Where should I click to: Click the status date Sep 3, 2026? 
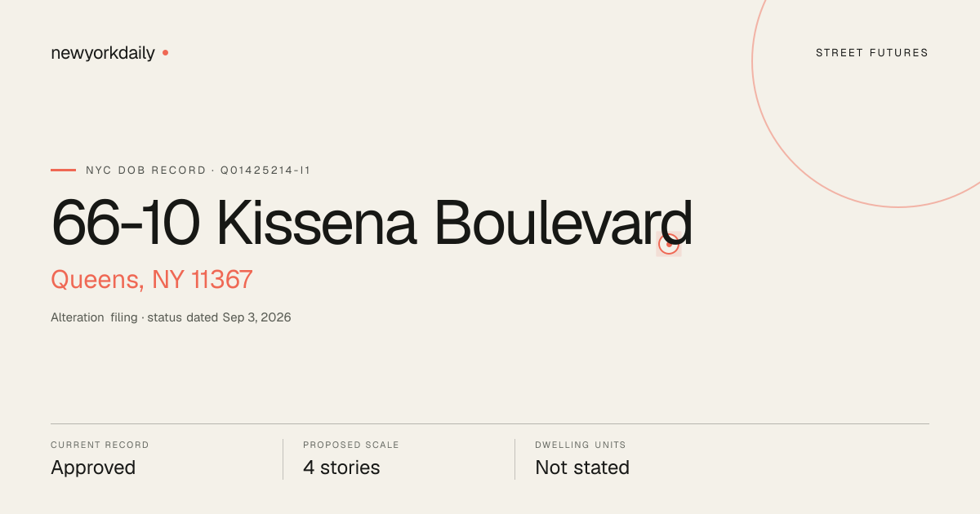(x=256, y=317)
